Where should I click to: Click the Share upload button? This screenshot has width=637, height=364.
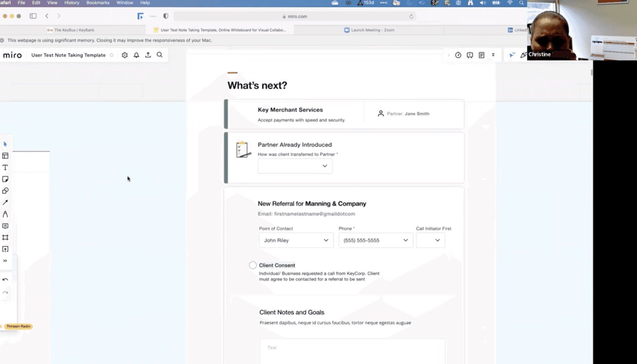pyautogui.click(x=148, y=54)
